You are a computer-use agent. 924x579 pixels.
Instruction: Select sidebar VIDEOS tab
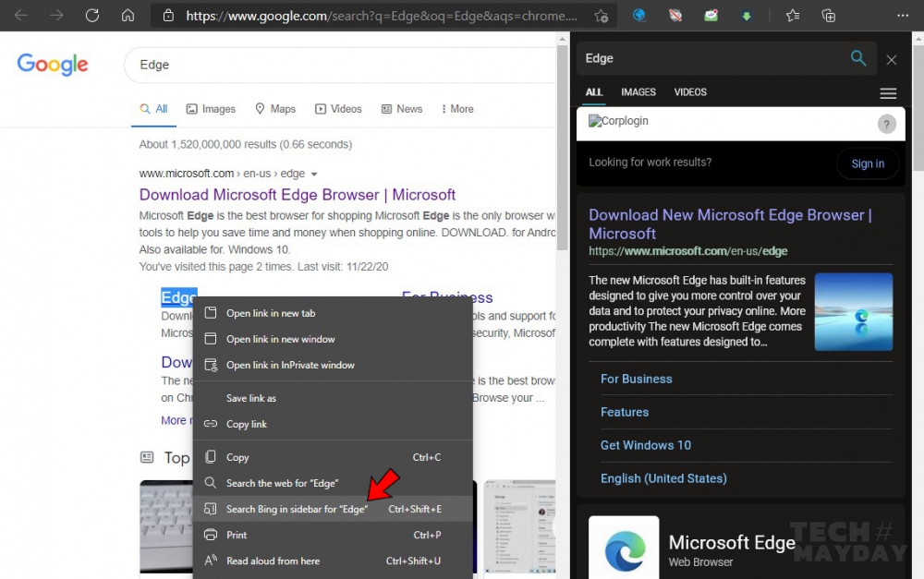tap(690, 92)
